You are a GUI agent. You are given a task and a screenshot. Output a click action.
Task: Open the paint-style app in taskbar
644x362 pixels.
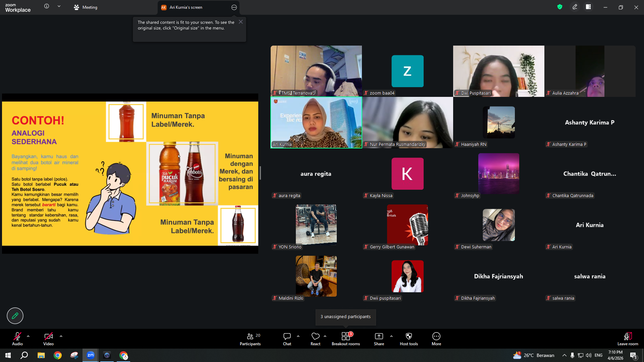point(74,355)
